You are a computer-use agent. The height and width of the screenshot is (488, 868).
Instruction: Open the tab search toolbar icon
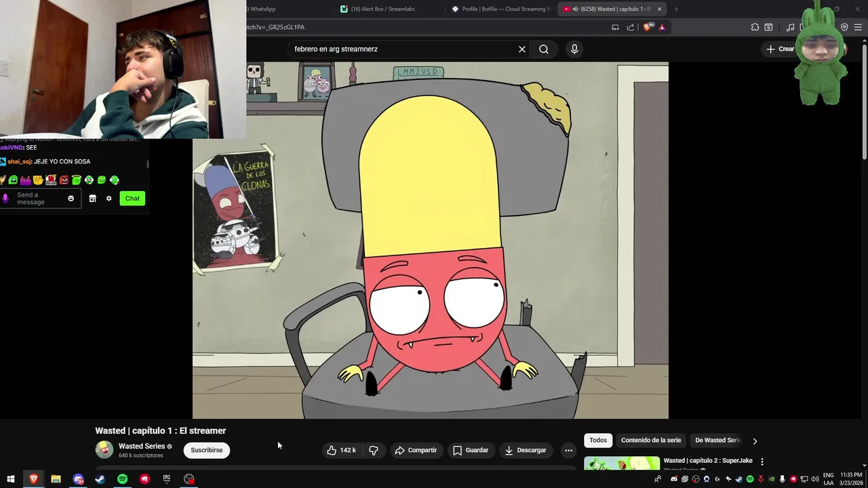pos(768,27)
